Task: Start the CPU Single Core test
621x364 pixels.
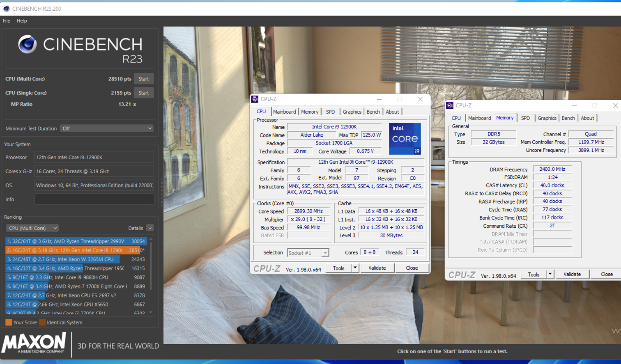Action: [144, 93]
